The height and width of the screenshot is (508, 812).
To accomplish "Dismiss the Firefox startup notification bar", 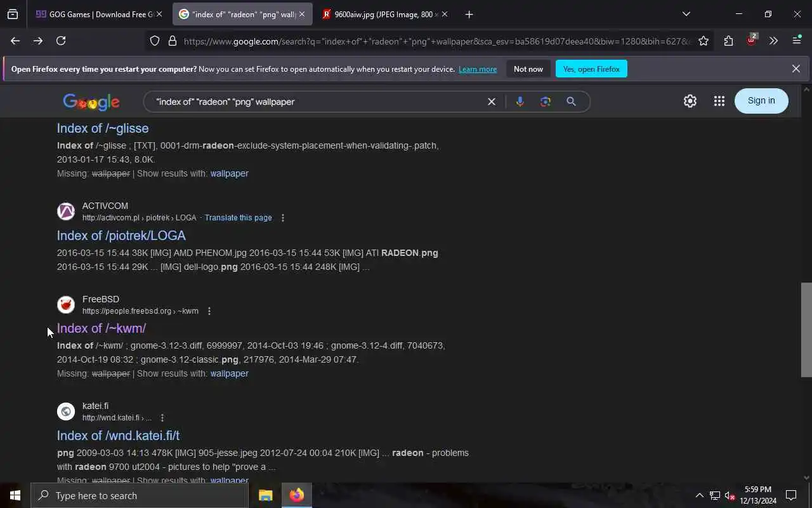I will click(796, 69).
